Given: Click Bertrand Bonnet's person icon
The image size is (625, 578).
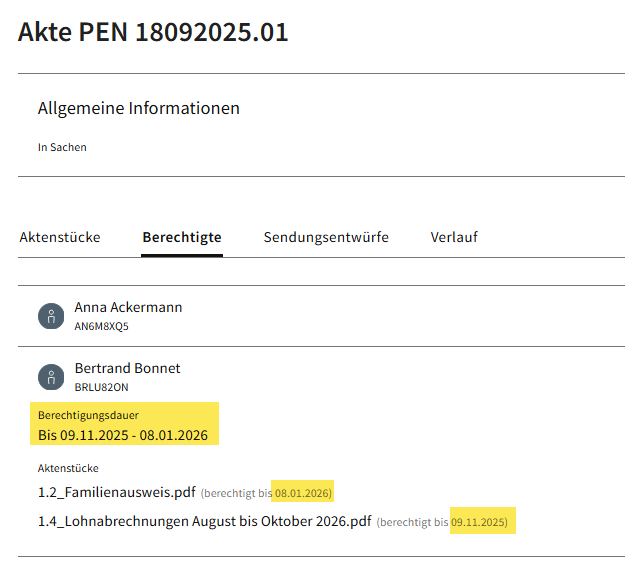Looking at the screenshot, I should [51, 377].
